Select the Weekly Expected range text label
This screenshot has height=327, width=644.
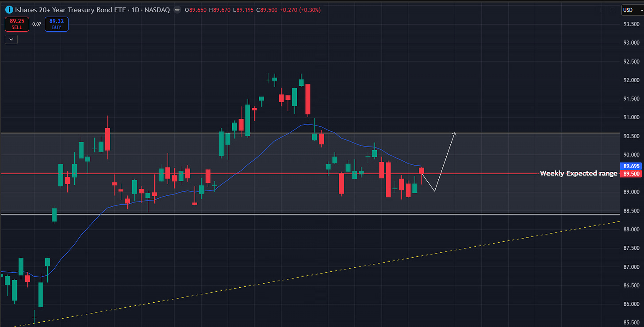(x=578, y=174)
